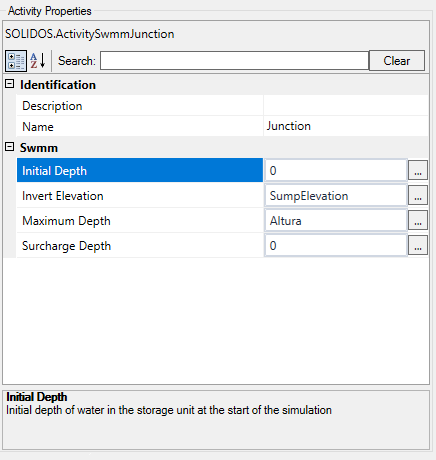The width and height of the screenshot is (436, 460).
Task: Select the Maximum Depth property row
Action: click(x=140, y=220)
